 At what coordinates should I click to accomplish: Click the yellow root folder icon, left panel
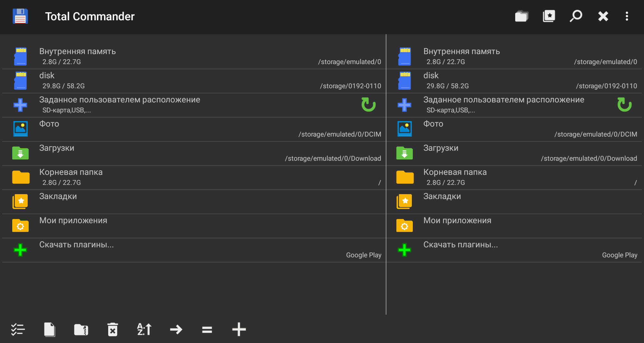21,177
